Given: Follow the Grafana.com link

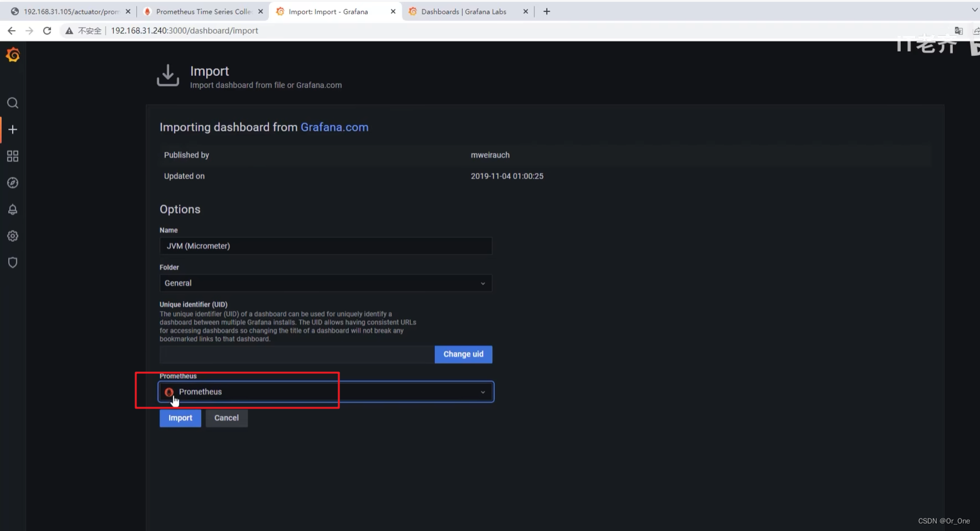Looking at the screenshot, I should tap(334, 127).
